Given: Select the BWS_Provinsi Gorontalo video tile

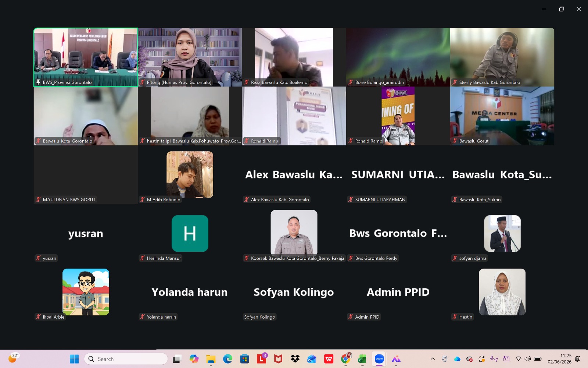Looking at the screenshot, I should pos(86,57).
